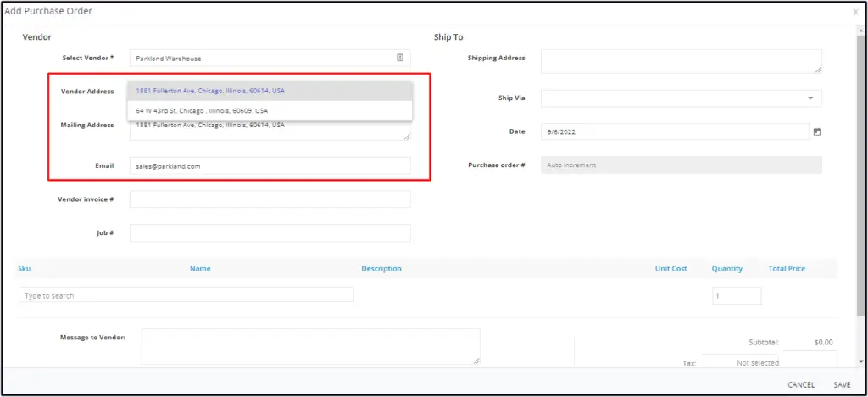Click the 'Vendor' section heading
Image resolution: width=868 pixels, height=397 pixels.
(x=36, y=37)
